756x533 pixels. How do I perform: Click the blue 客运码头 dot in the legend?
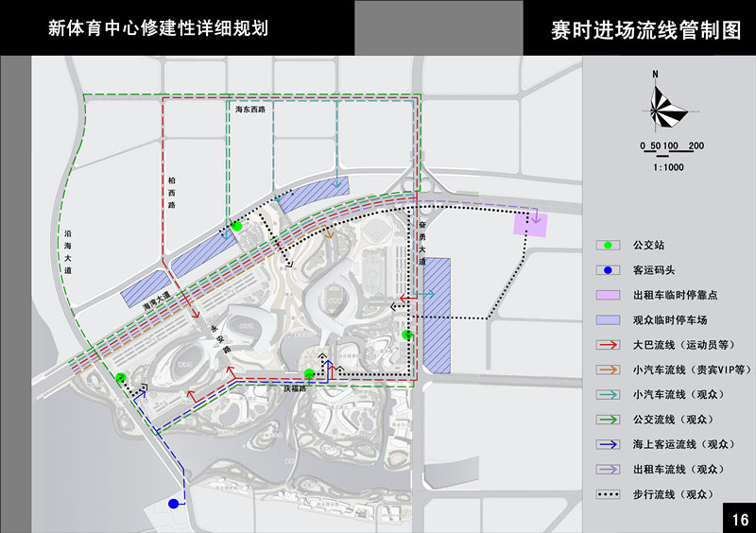point(610,269)
